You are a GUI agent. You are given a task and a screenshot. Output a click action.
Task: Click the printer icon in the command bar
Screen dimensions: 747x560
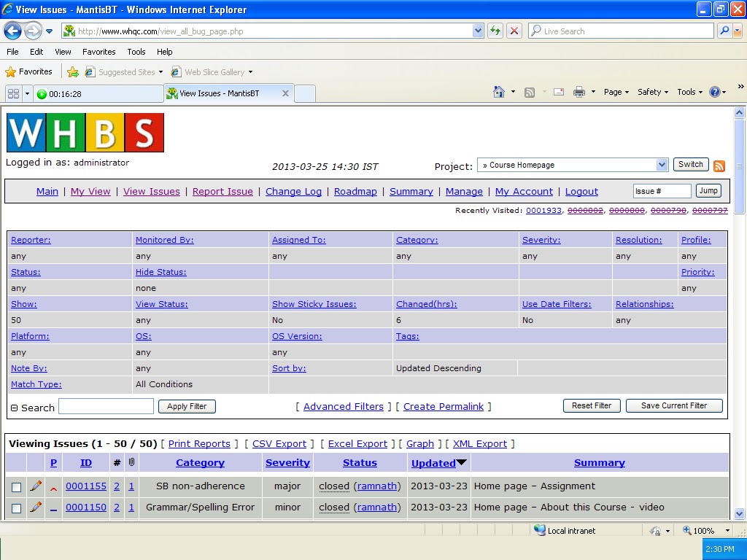click(x=581, y=92)
